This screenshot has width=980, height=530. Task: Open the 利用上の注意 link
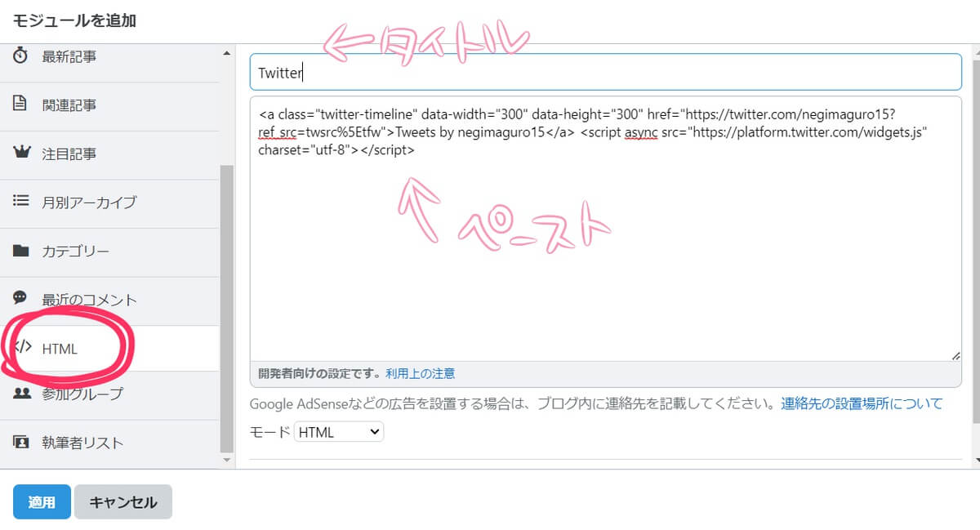coord(420,372)
